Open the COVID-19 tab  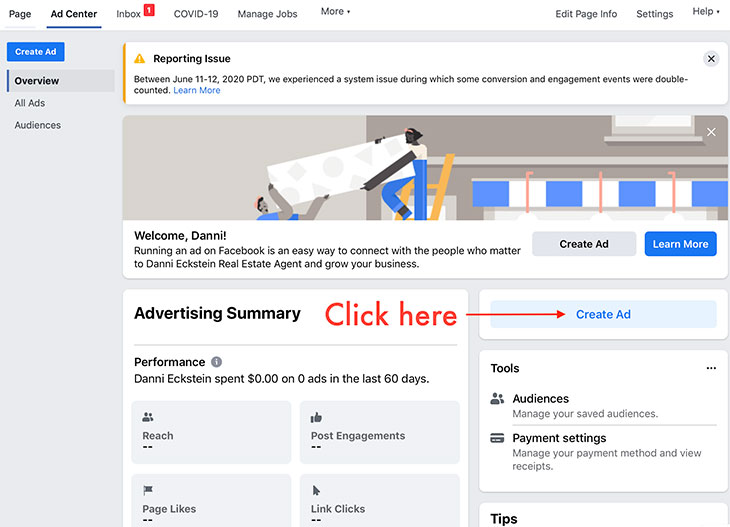click(196, 14)
